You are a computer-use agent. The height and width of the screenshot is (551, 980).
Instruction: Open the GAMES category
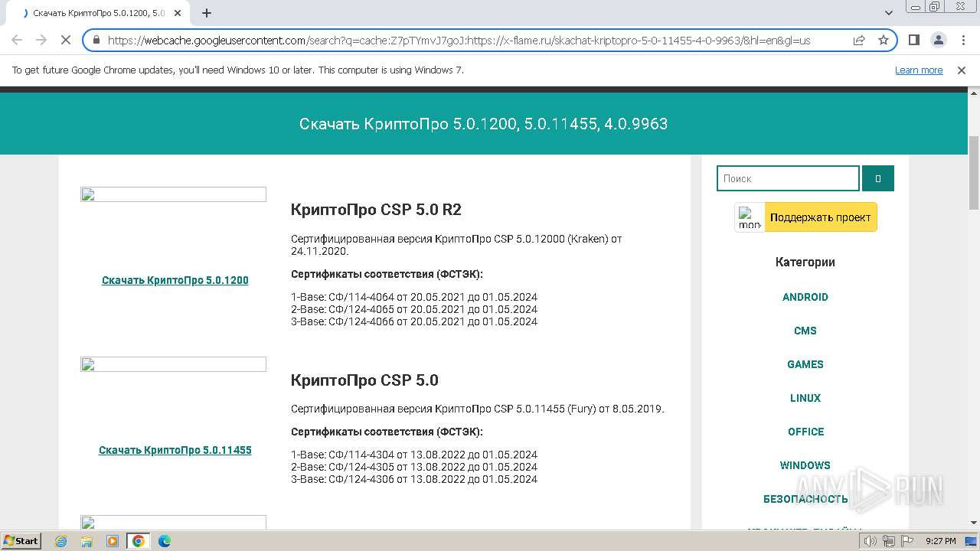pos(805,364)
